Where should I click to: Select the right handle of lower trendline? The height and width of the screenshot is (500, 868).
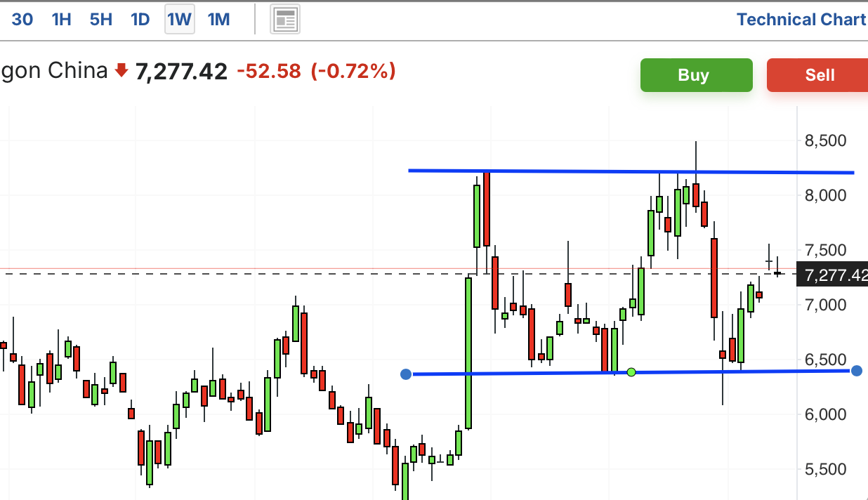(x=856, y=371)
